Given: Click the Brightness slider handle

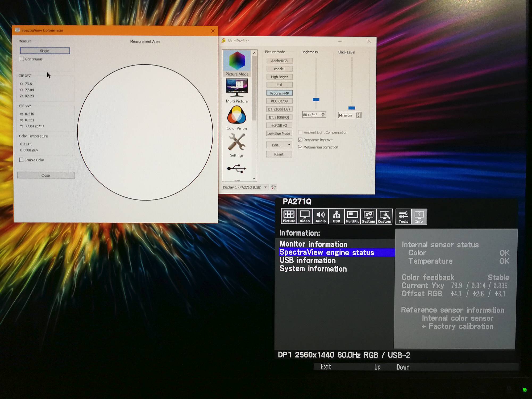Looking at the screenshot, I should pyautogui.click(x=316, y=99).
